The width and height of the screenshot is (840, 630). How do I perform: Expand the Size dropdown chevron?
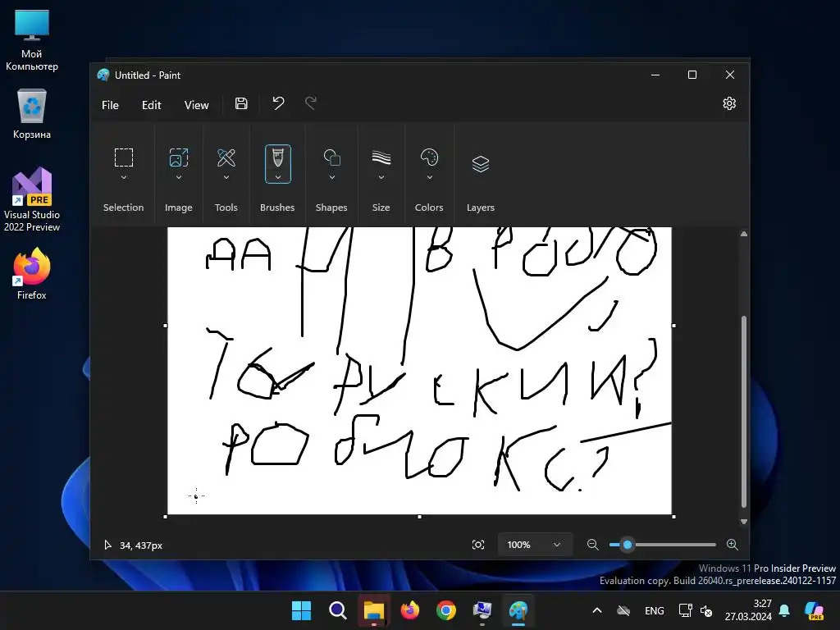click(x=381, y=177)
